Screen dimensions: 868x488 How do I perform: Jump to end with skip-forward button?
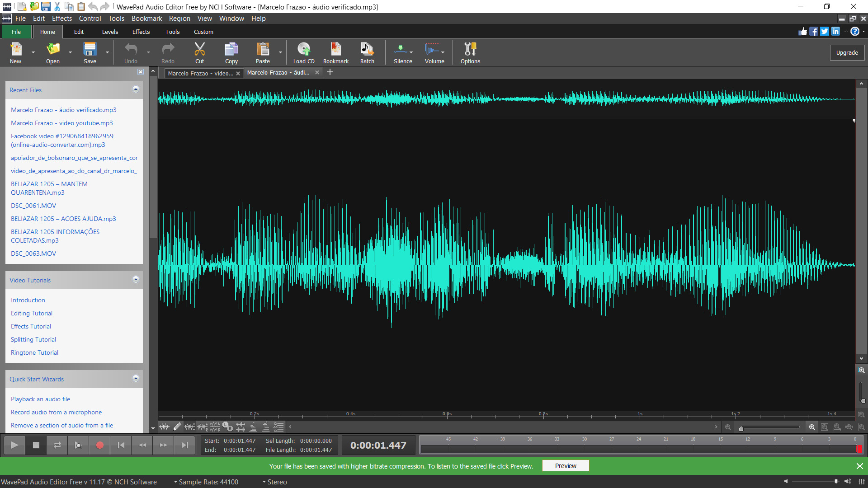tap(184, 445)
